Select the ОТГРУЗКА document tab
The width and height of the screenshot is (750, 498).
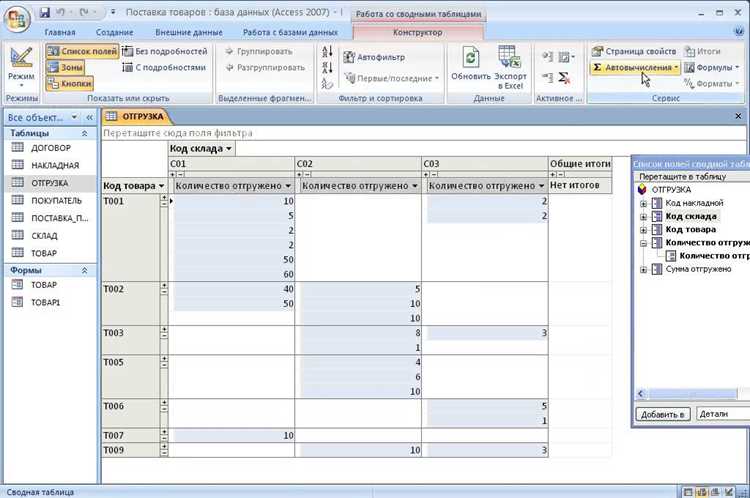pos(136,116)
